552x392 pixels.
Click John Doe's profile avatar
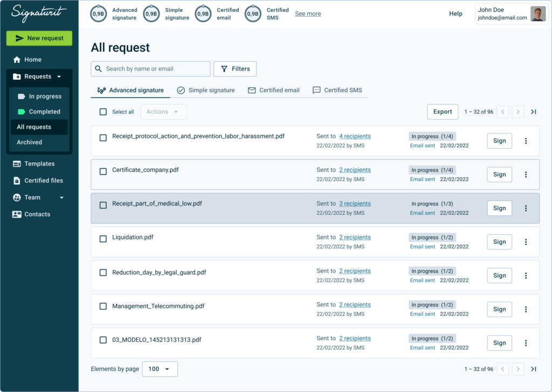[x=537, y=14]
